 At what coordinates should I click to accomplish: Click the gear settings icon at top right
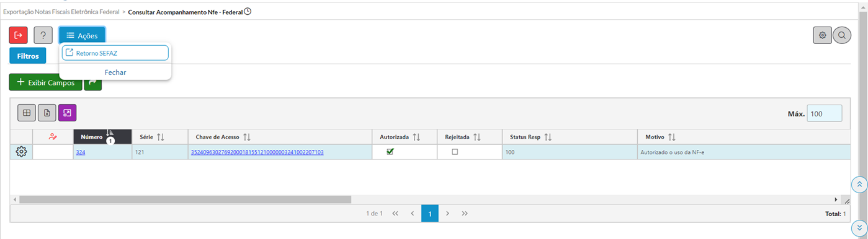(x=822, y=35)
